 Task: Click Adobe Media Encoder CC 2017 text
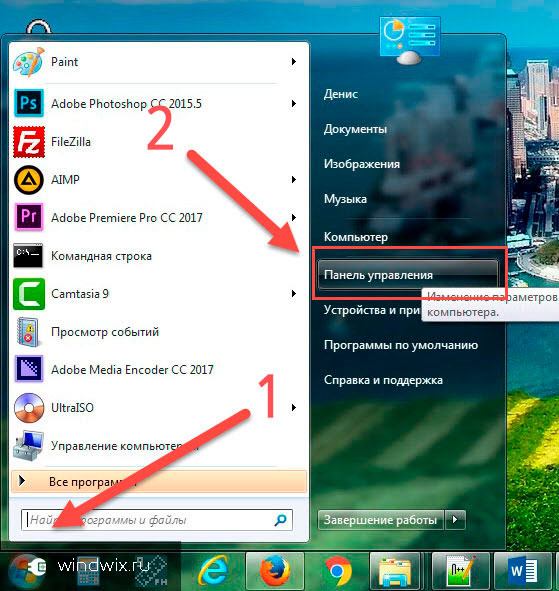[x=132, y=369]
